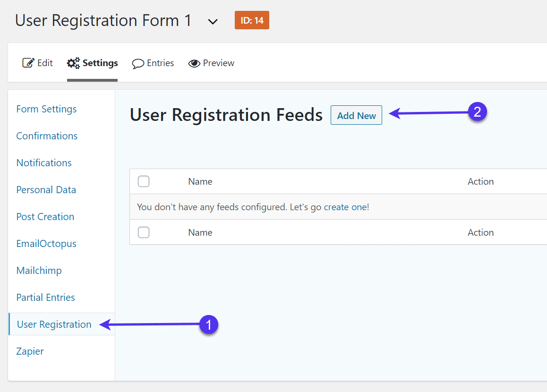Click the Settings gears icon
The image size is (547, 392).
pyautogui.click(x=73, y=63)
